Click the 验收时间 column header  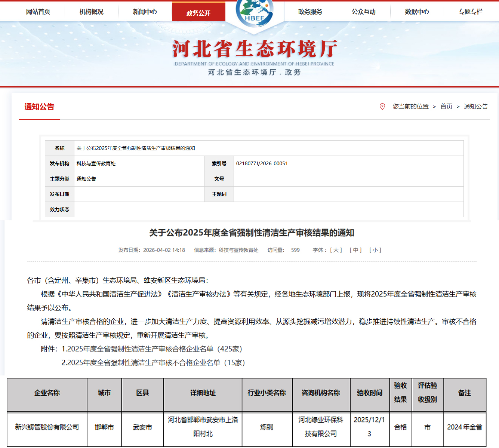369,393
